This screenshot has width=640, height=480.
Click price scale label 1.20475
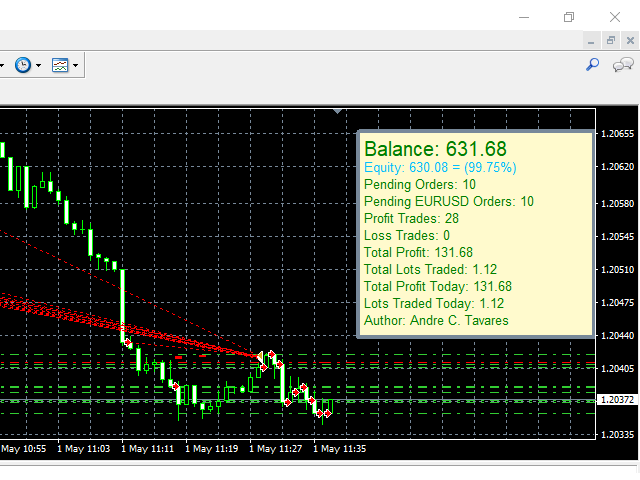[x=618, y=303]
